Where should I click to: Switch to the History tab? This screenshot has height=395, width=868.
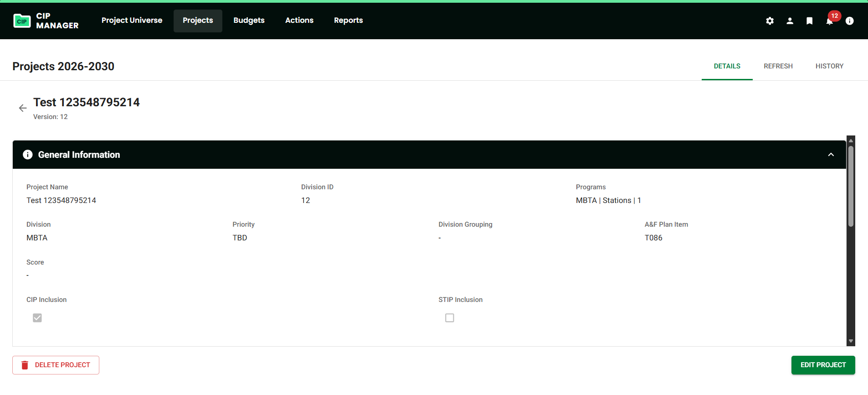[829, 66]
